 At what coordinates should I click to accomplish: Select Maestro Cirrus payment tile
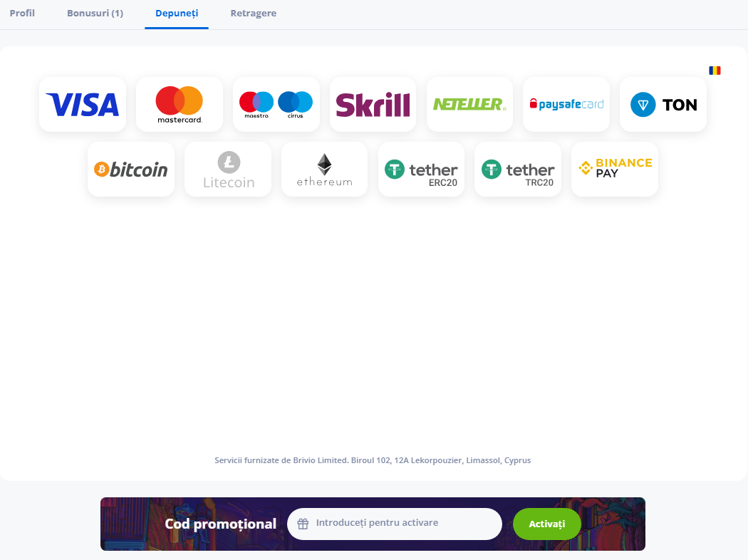click(x=276, y=105)
